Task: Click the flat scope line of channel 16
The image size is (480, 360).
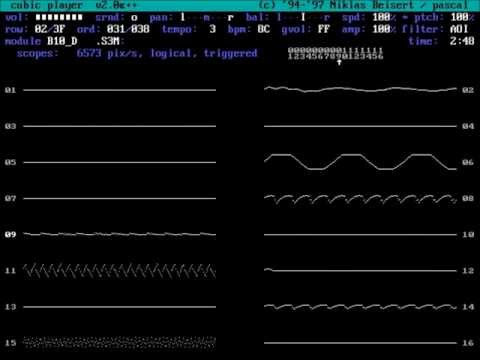Action: pyautogui.click(x=360, y=343)
